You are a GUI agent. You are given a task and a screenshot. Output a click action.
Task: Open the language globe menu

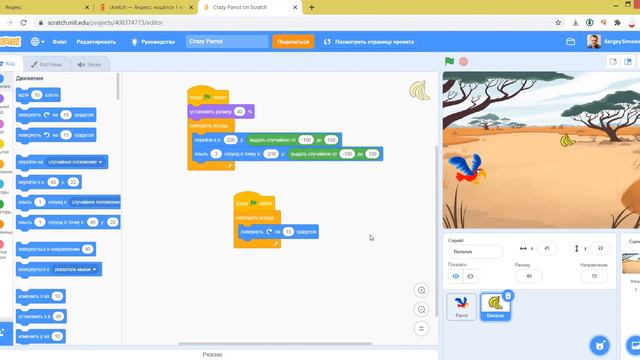tap(38, 42)
